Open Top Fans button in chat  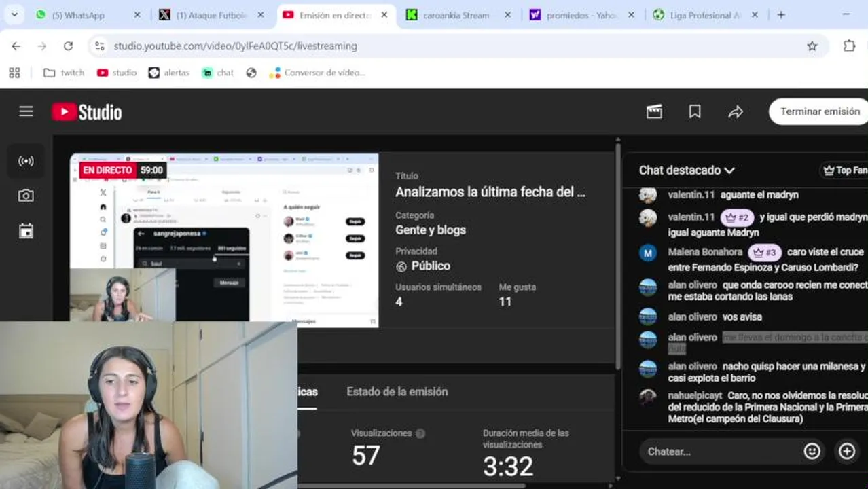click(x=845, y=170)
